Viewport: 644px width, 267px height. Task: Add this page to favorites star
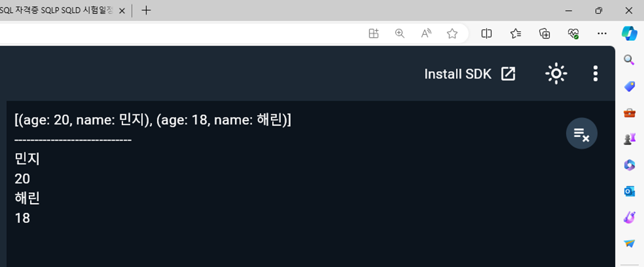pyautogui.click(x=452, y=34)
